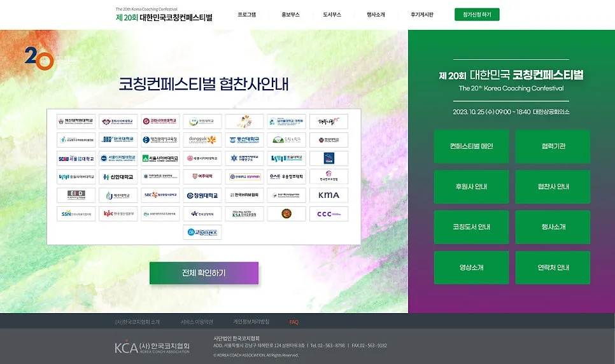The height and width of the screenshot is (364, 615).
Task: Select the 서울사이버대학교 sponsor logo
Action: (160, 158)
